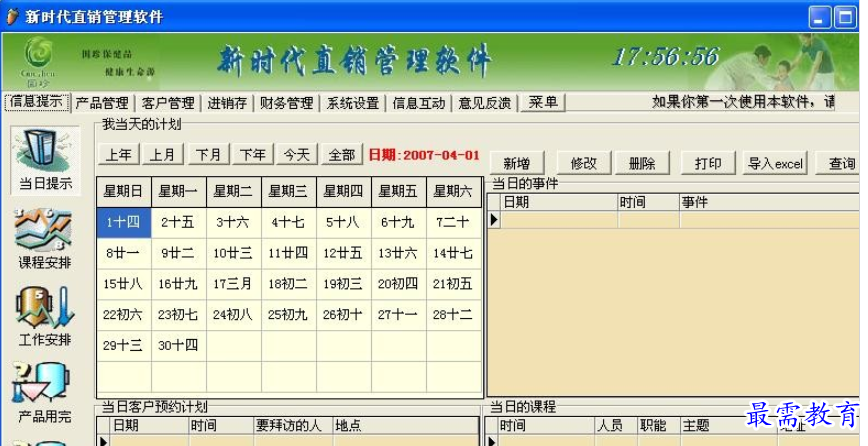Open the 财务管理 menu

click(x=287, y=103)
